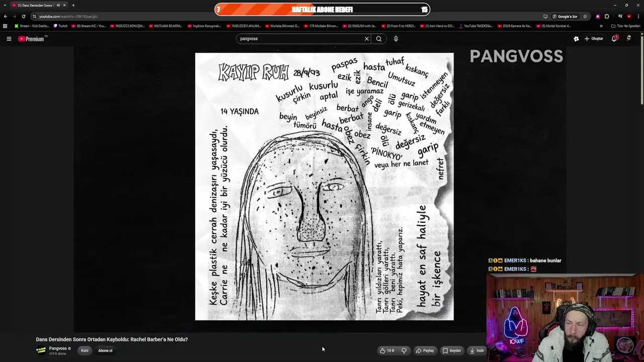Clear the search box text with X
Screen dimensions: 644x362
(367, 39)
